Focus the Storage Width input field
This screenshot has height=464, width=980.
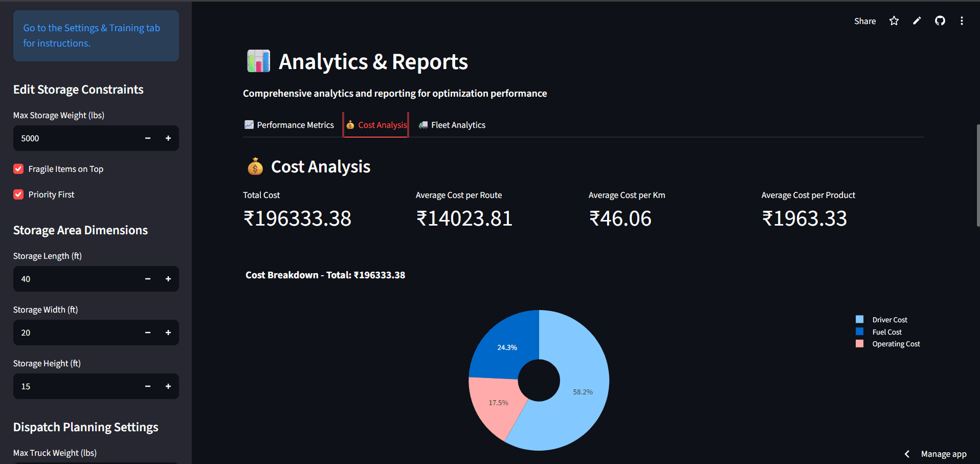click(76, 333)
